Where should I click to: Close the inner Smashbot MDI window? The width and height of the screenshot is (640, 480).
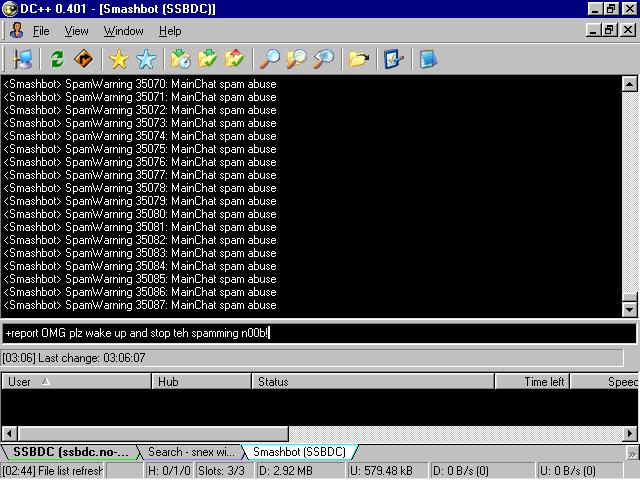point(628,30)
